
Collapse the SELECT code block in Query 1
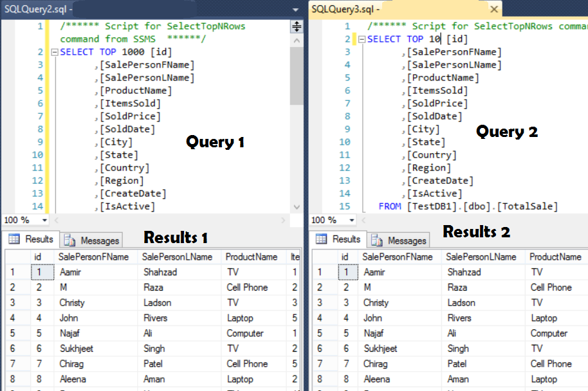click(56, 51)
